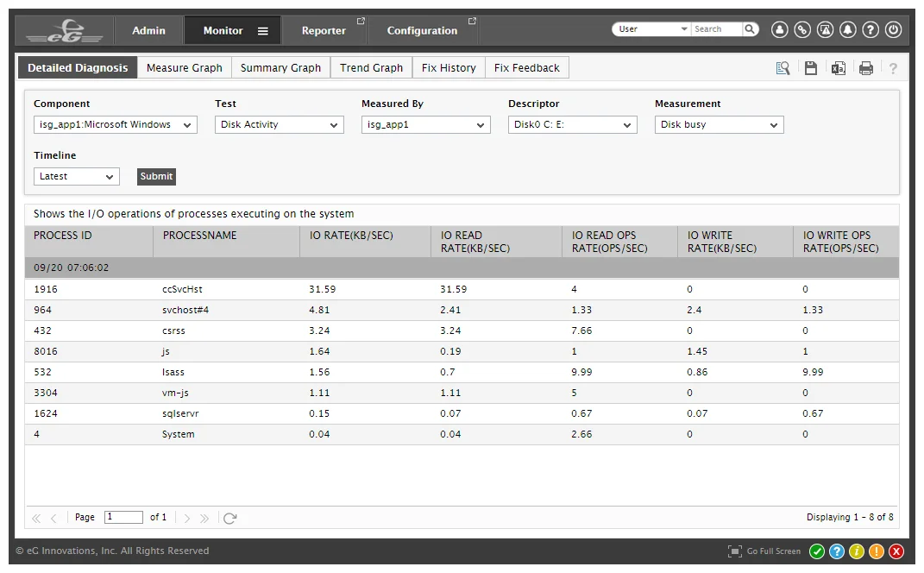Export to Excel icon
The image size is (924, 573).
point(838,68)
